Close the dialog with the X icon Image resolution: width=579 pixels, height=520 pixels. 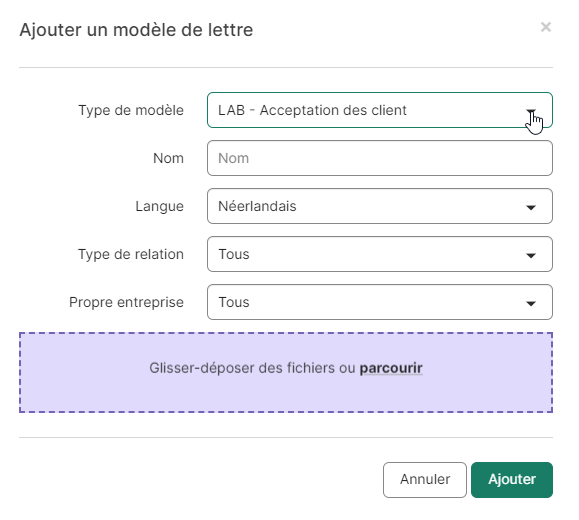pos(545,27)
